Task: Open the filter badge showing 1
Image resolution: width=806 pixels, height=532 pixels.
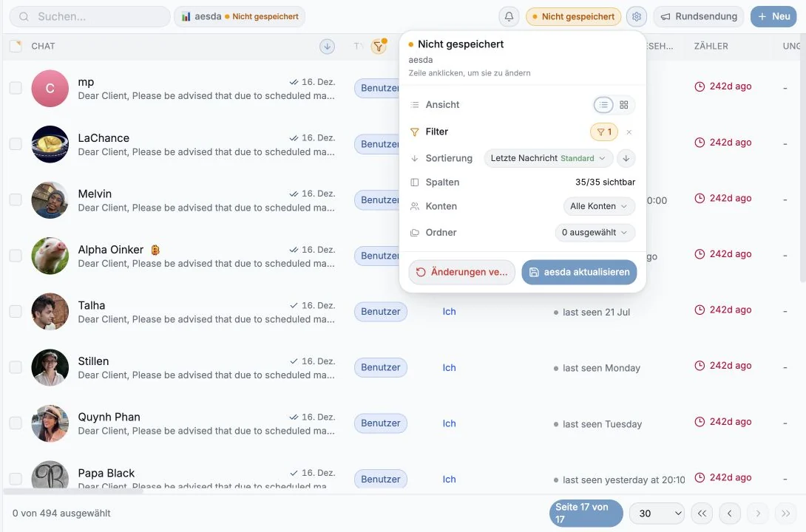Action: (604, 132)
